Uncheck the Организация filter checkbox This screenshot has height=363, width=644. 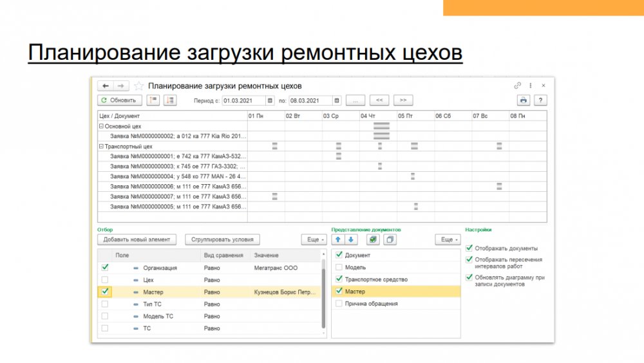click(x=105, y=268)
